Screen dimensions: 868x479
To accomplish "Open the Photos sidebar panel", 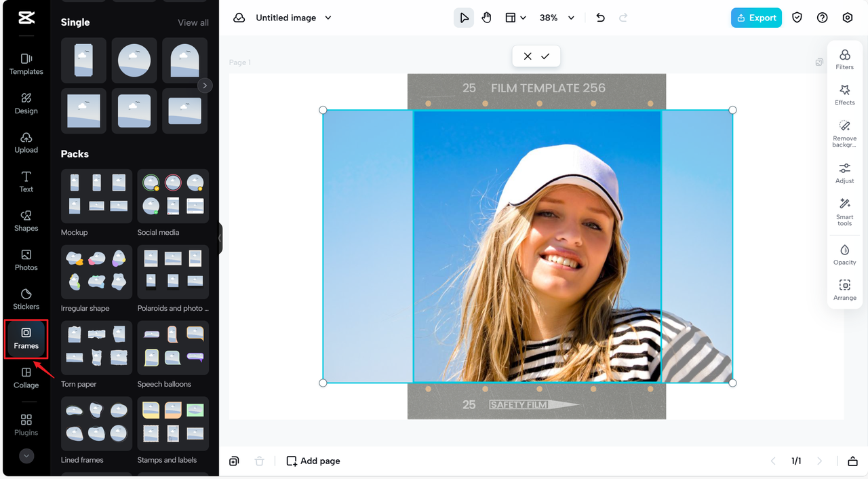I will pos(26,260).
